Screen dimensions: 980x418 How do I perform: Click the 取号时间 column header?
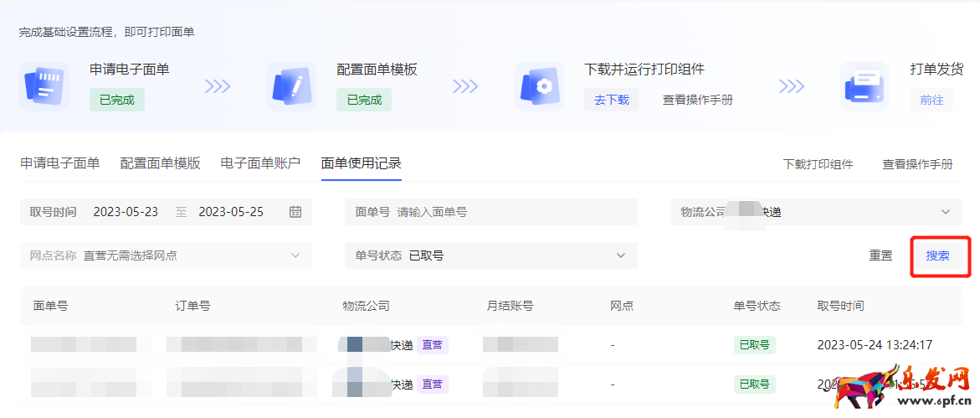coord(840,307)
